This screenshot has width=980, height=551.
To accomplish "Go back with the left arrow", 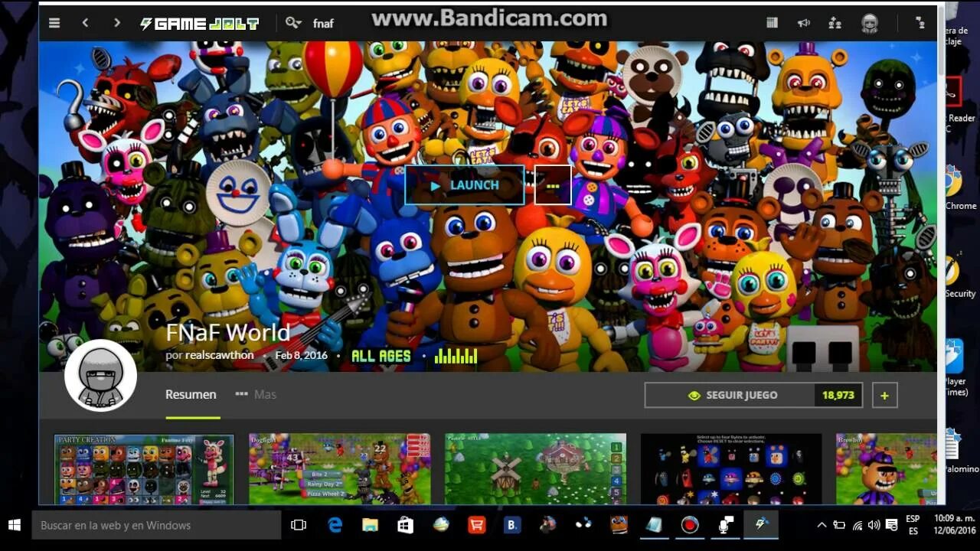I will (85, 23).
